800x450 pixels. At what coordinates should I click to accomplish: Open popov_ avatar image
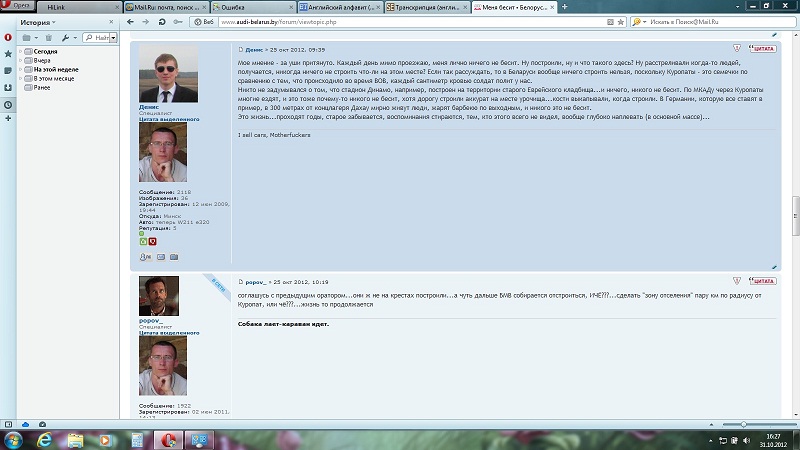(159, 296)
